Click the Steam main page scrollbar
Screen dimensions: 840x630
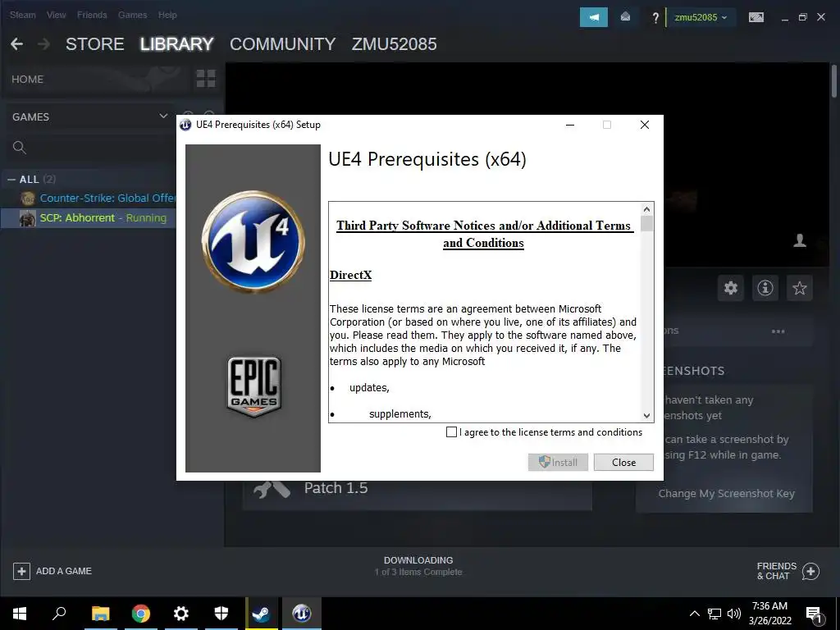coord(834,81)
